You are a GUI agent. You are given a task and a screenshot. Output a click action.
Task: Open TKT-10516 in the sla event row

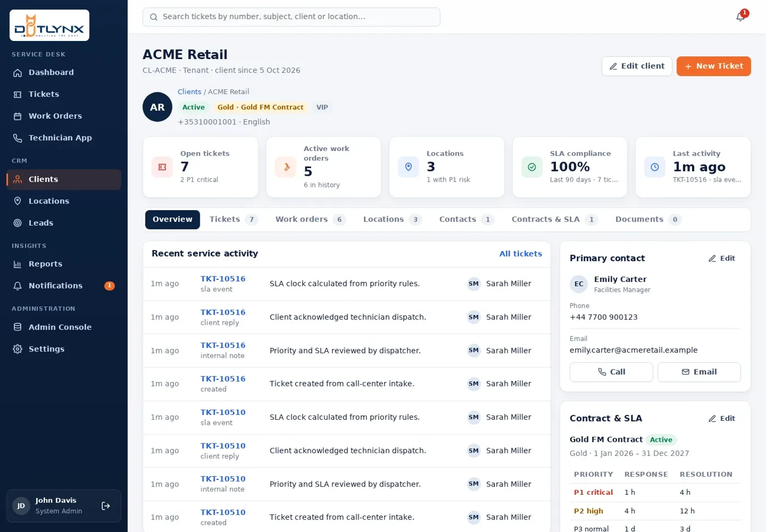(223, 279)
